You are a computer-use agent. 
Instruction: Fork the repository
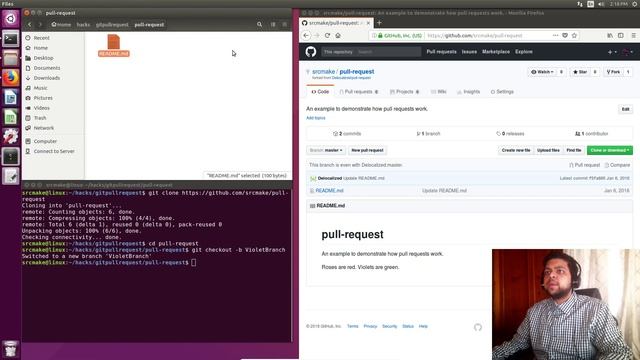(613, 72)
